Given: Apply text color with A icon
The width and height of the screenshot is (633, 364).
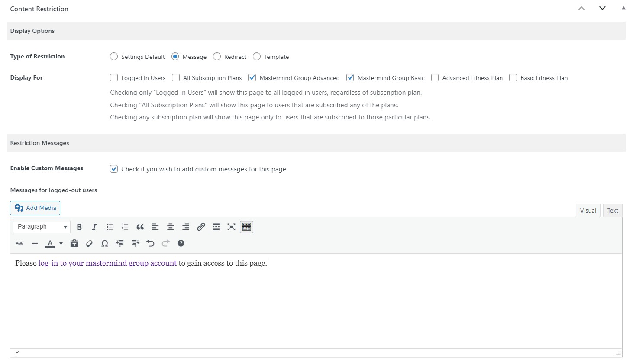Looking at the screenshot, I should pyautogui.click(x=50, y=243).
